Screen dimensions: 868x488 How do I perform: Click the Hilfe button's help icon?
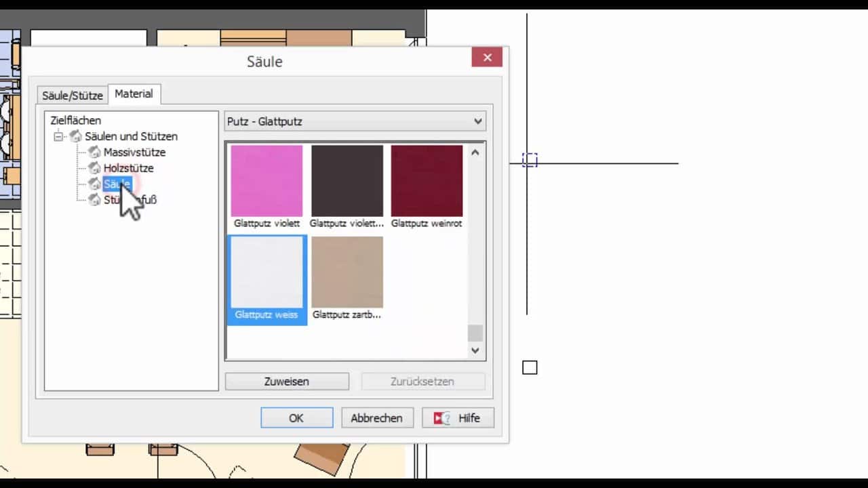(x=442, y=418)
